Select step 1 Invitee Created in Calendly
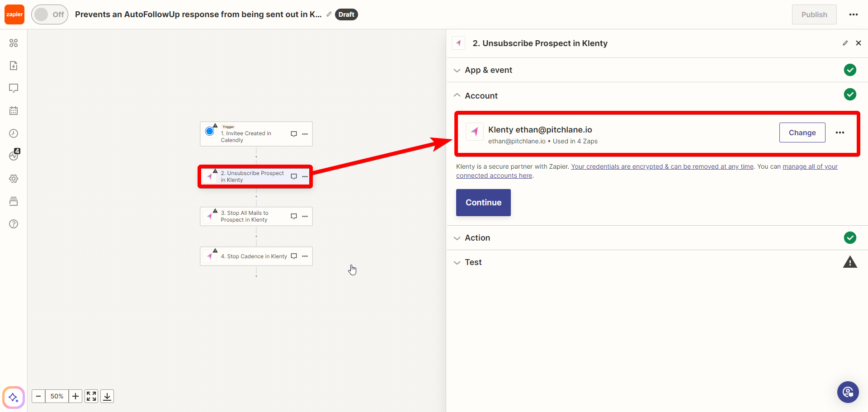The height and width of the screenshot is (412, 868). [256, 134]
